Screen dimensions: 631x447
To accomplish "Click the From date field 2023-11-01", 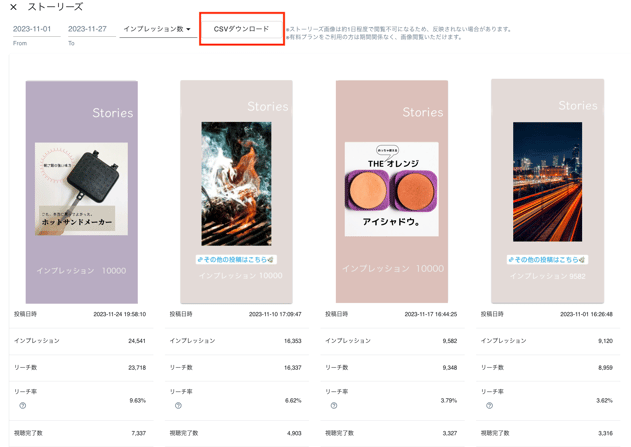I will [x=33, y=30].
